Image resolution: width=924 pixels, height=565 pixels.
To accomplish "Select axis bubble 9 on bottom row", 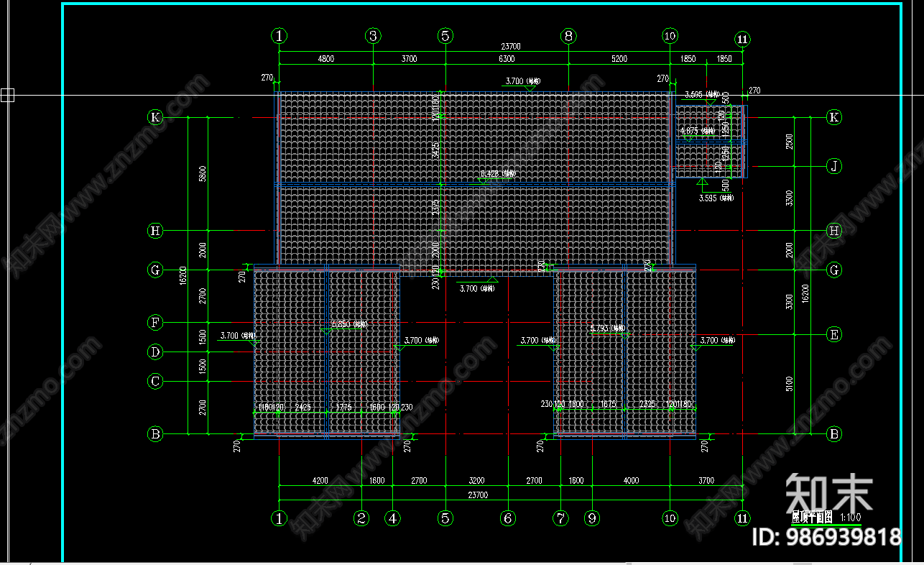I will 592,518.
